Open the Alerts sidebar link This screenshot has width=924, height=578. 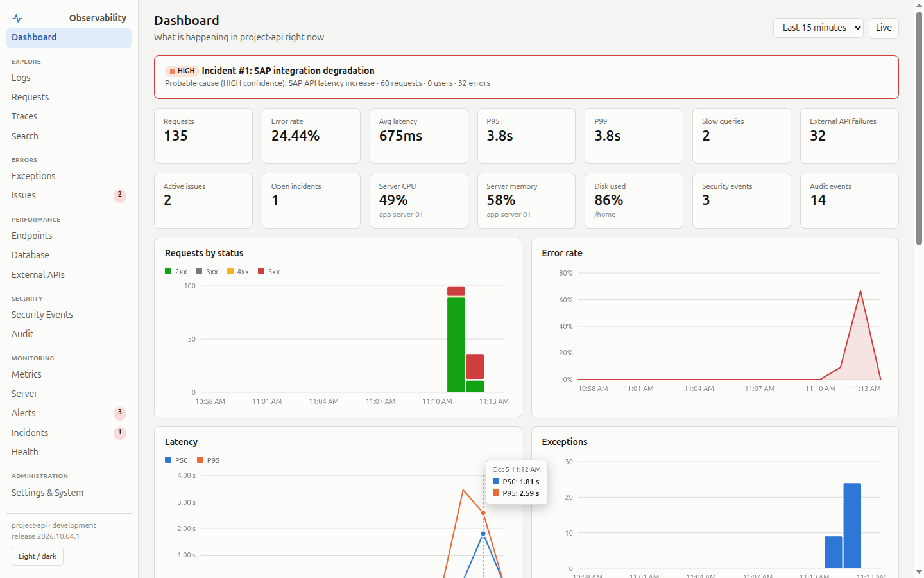tap(69, 413)
